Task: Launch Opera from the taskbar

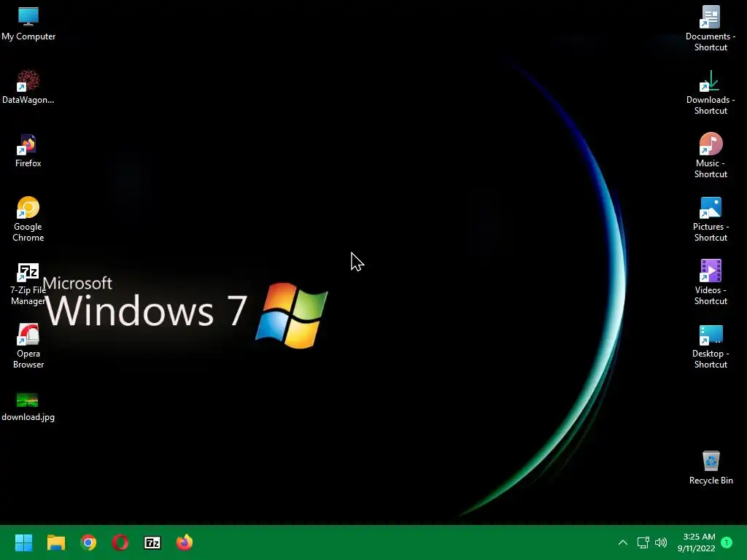Action: pyautogui.click(x=120, y=542)
